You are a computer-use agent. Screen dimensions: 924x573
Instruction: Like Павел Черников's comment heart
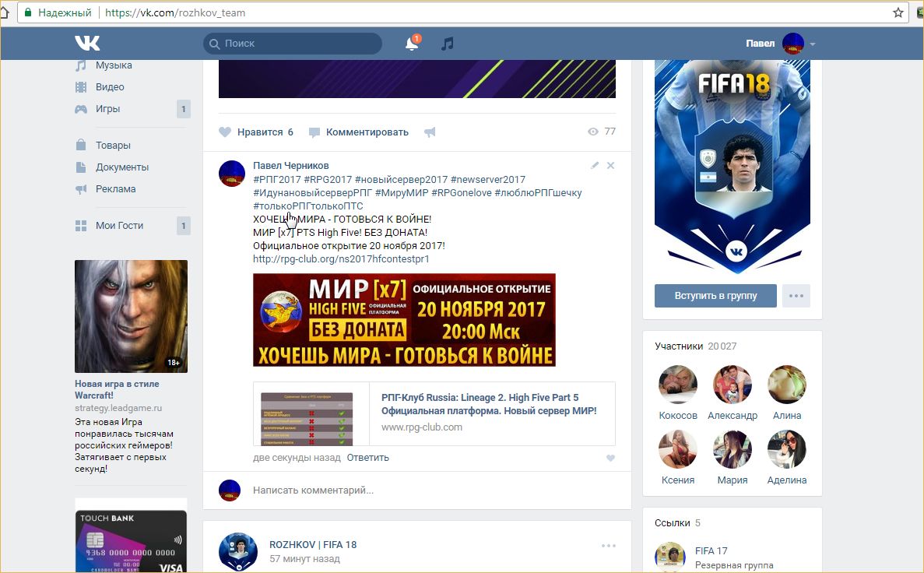[610, 458]
